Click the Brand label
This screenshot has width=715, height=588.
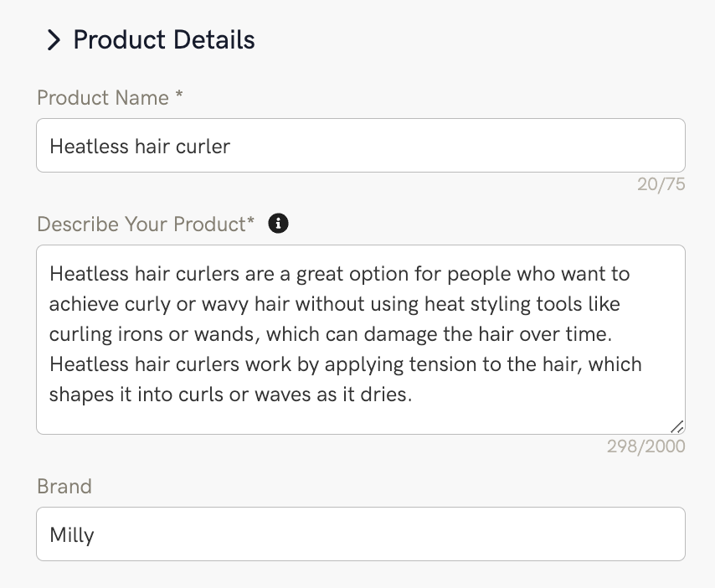click(64, 487)
